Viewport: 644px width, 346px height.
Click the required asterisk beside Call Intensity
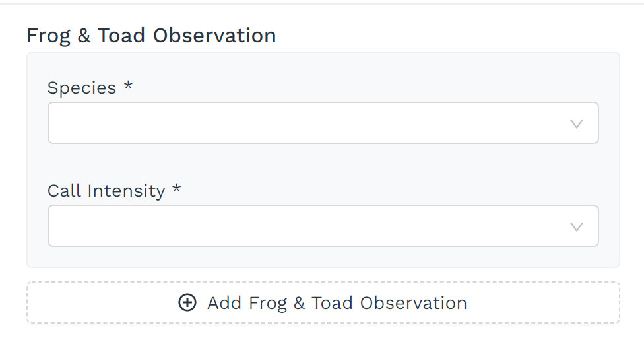coord(176,190)
